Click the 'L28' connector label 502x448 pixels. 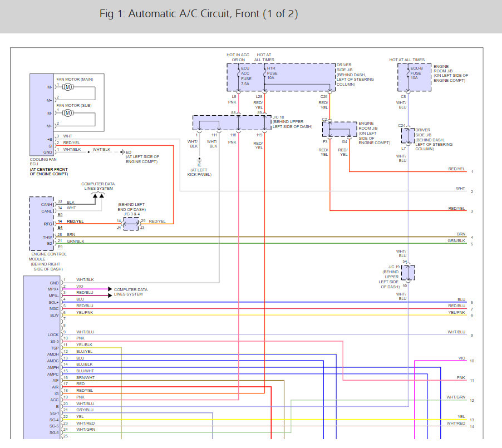pyautogui.click(x=259, y=96)
